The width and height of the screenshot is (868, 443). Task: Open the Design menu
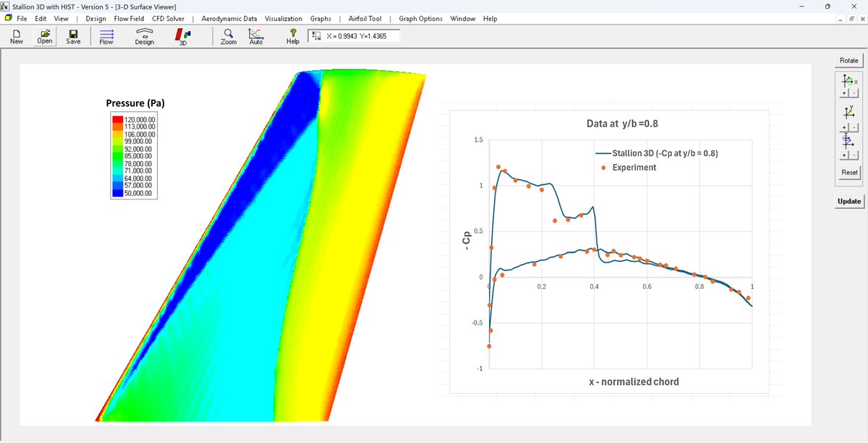[x=96, y=18]
